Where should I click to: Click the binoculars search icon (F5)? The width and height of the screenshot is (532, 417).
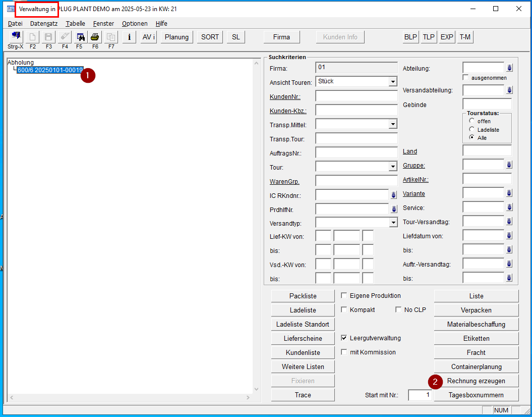tap(80, 37)
